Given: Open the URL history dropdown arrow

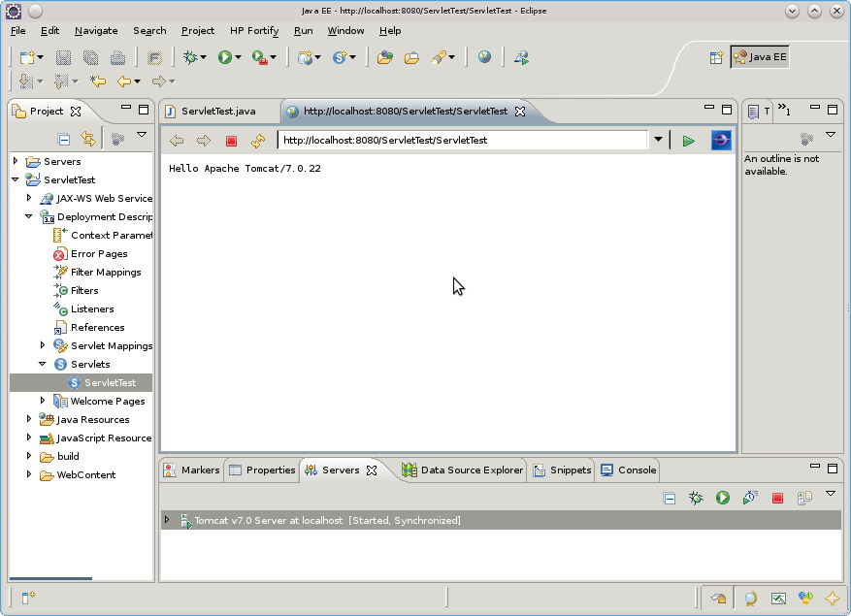Looking at the screenshot, I should click(658, 140).
